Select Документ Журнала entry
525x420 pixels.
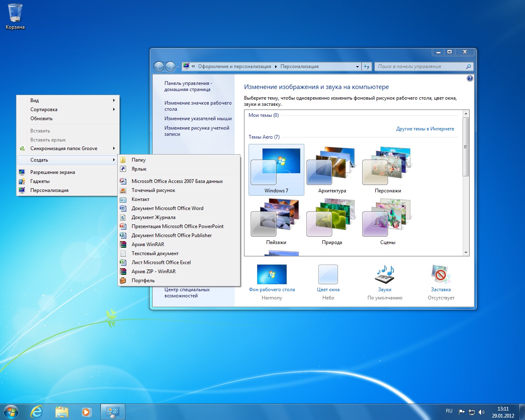(x=178, y=217)
